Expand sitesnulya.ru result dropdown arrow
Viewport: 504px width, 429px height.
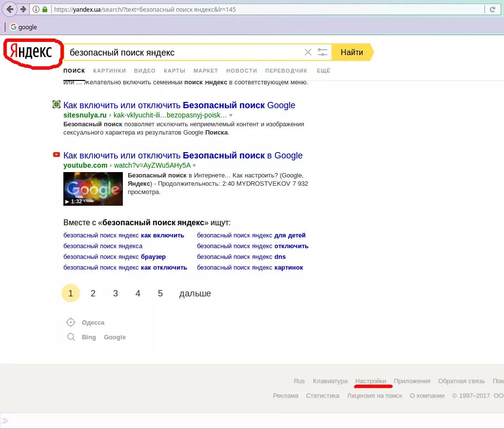[x=231, y=115]
